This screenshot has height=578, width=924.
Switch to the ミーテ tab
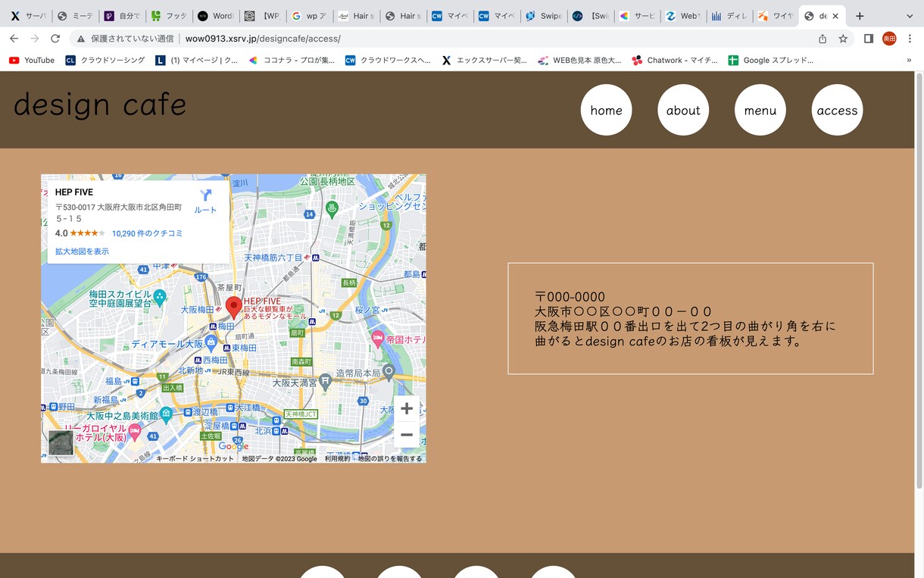75,16
